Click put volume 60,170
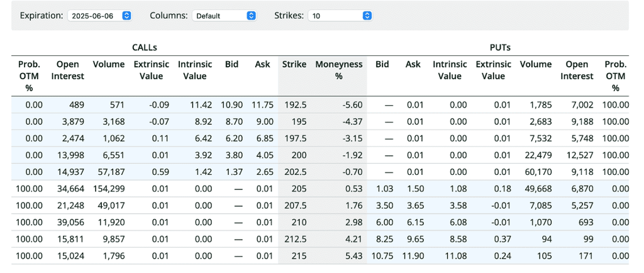 [x=538, y=172]
